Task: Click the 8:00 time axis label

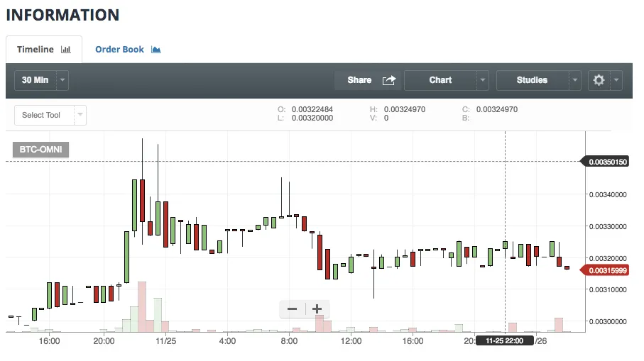Action: pyautogui.click(x=289, y=341)
